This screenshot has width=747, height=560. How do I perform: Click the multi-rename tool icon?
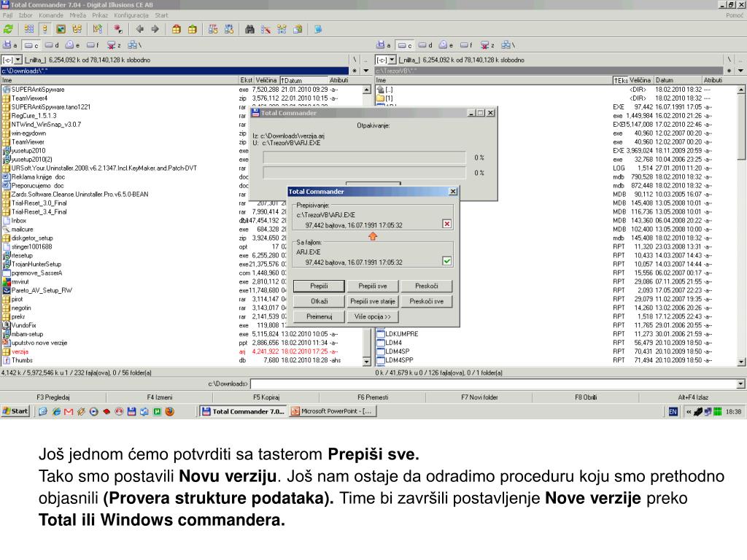pos(266,29)
